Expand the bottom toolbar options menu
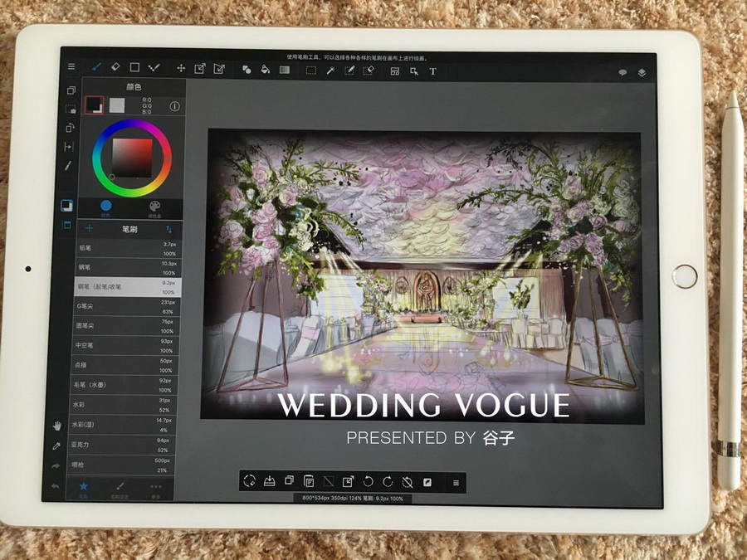The image size is (747, 560). click(x=455, y=482)
